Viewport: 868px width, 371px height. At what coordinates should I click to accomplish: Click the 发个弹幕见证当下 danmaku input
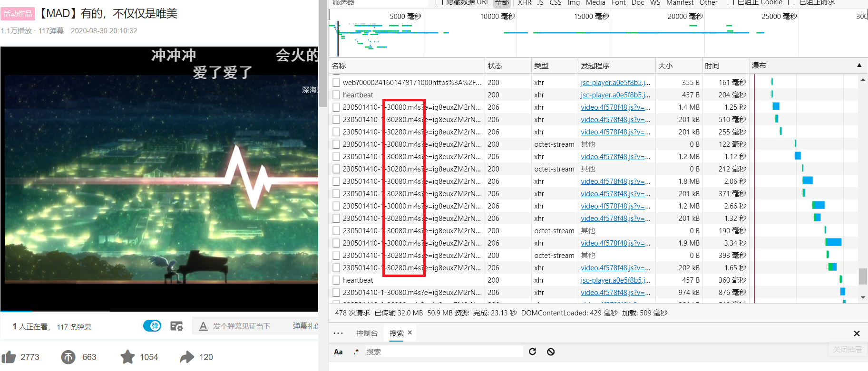click(242, 326)
